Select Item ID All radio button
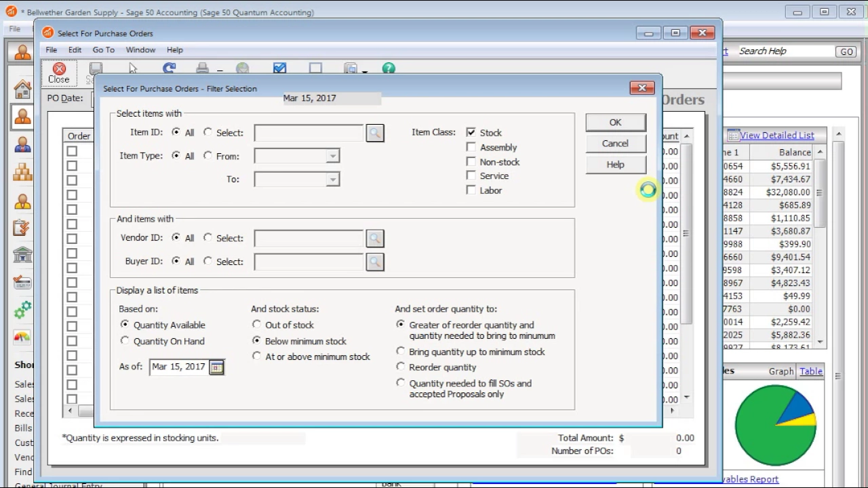This screenshot has height=488, width=868. pos(176,132)
